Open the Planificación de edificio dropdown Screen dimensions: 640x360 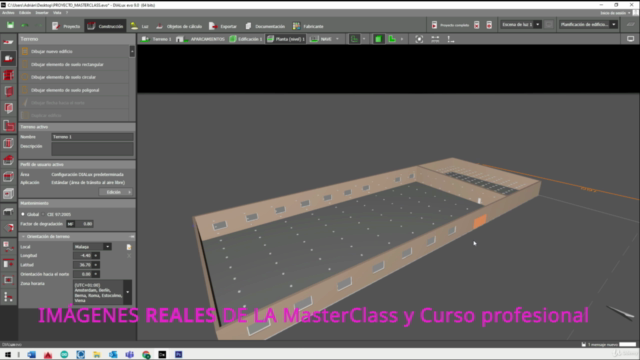pos(588,24)
